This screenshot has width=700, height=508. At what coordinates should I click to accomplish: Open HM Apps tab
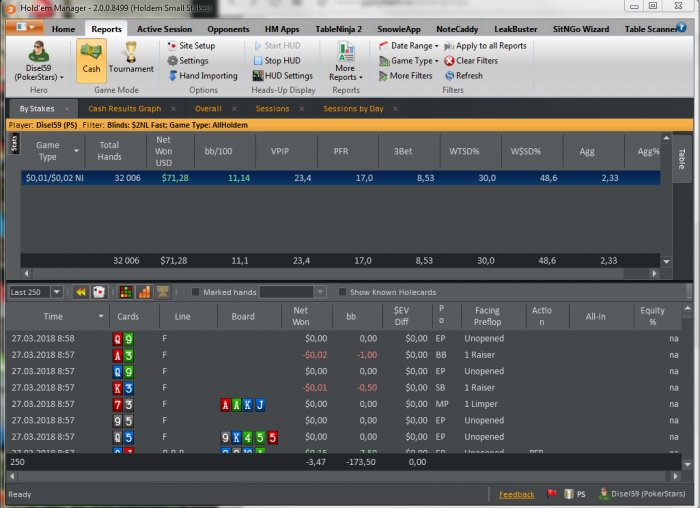[282, 29]
